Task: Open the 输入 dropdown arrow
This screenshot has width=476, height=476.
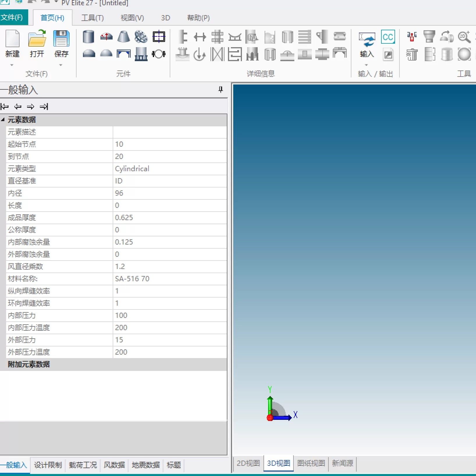Action: (x=366, y=65)
